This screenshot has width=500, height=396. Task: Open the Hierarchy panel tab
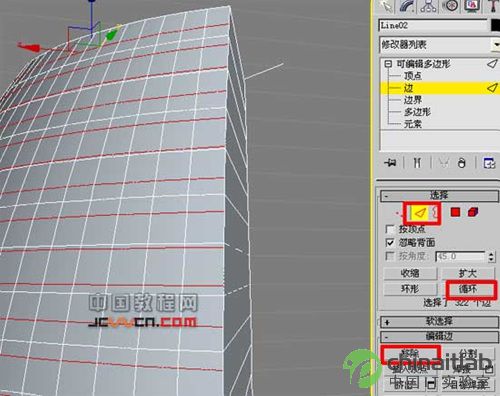tap(428, 6)
